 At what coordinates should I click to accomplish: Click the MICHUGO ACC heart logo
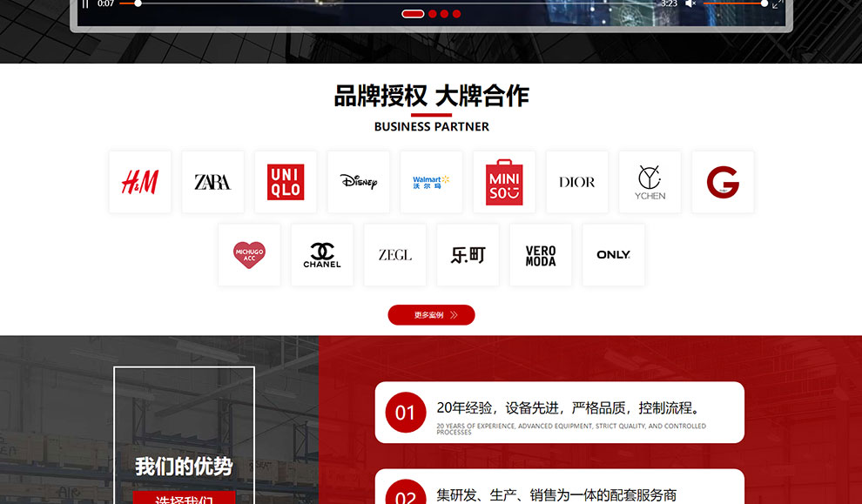pyautogui.click(x=249, y=255)
